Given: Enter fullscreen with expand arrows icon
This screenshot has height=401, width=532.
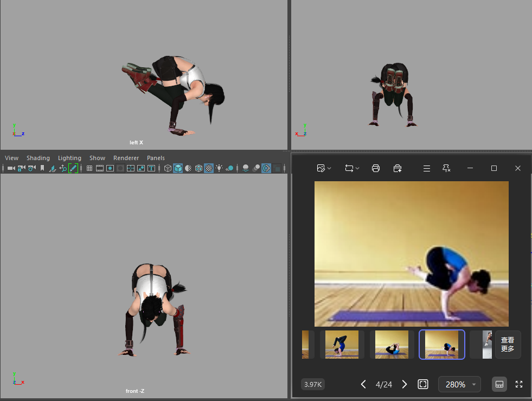Looking at the screenshot, I should point(519,384).
